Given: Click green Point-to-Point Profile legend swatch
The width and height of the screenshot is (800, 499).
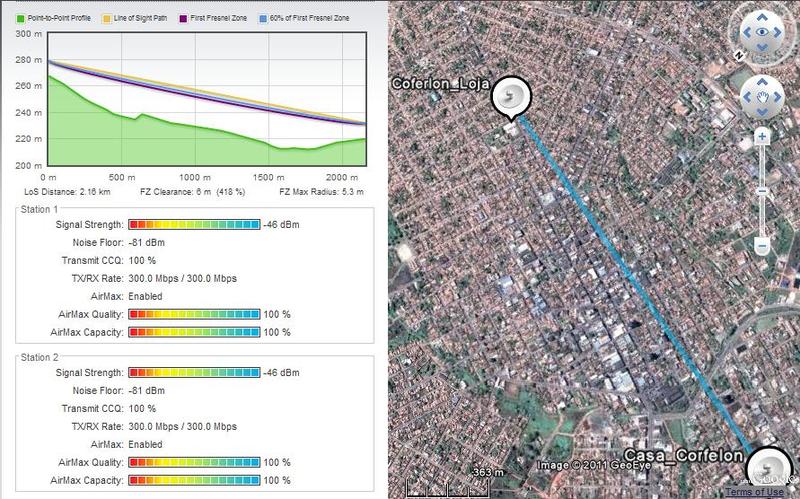Looking at the screenshot, I should coord(20,18).
